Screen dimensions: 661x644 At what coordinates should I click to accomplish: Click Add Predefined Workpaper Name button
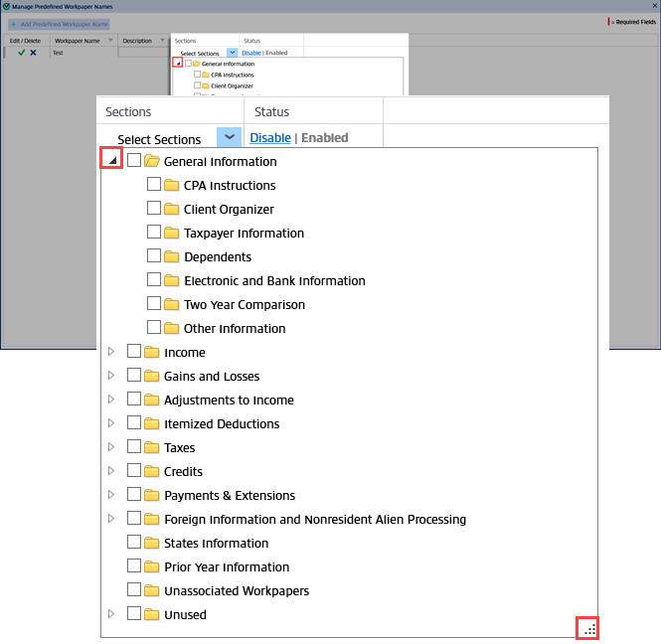coord(59,24)
